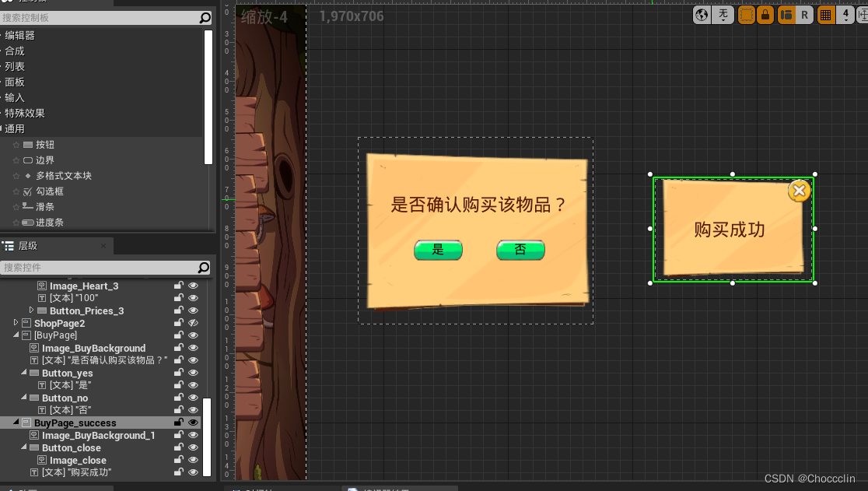This screenshot has height=491, width=868.
Task: Click the round X close button on 购买成功 popup
Action: pos(800,191)
